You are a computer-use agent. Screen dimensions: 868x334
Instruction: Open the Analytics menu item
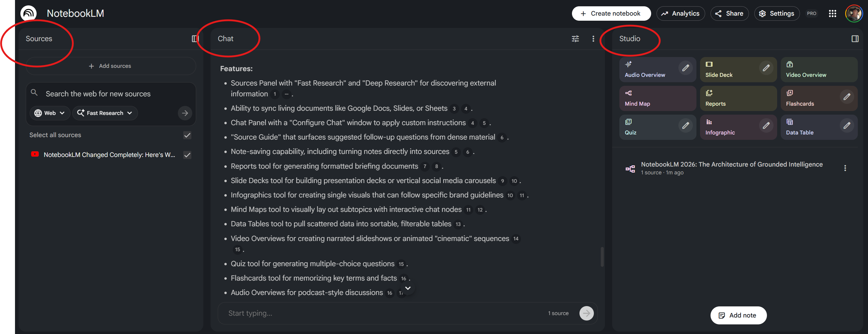[680, 13]
